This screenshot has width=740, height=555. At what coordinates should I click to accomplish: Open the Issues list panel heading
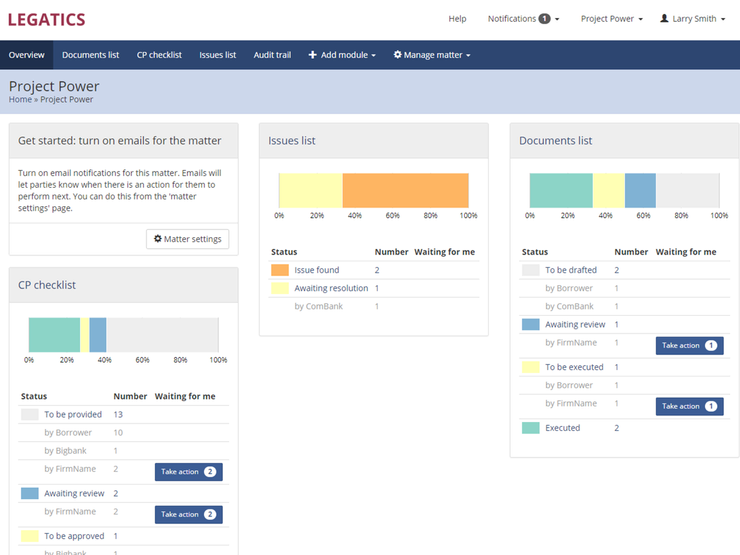click(x=292, y=141)
